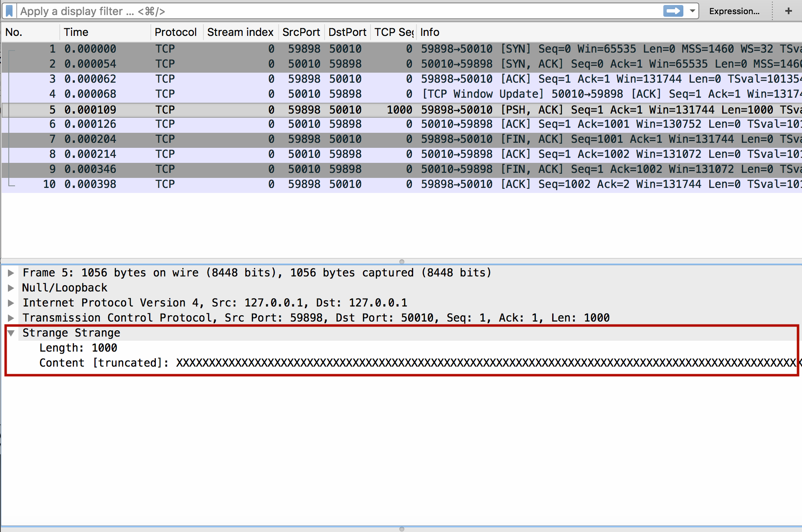Select packet 3 at time 0.000062
Screen dimensions: 802x532
(401, 79)
